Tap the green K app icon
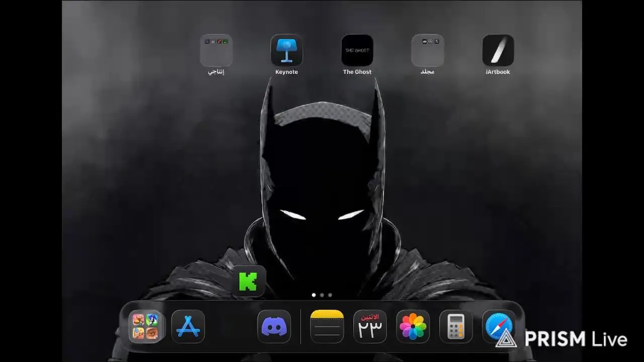The height and width of the screenshot is (362, 644). pyautogui.click(x=248, y=282)
